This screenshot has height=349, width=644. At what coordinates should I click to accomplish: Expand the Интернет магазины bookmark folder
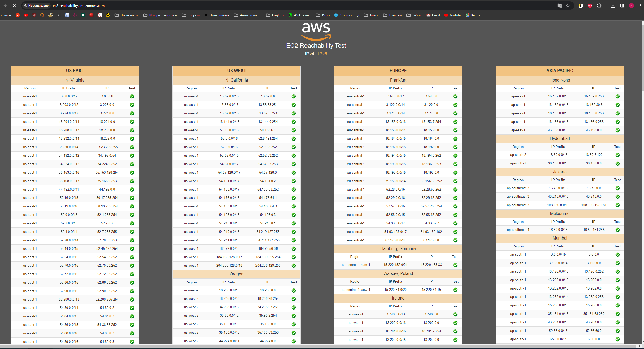coord(160,15)
